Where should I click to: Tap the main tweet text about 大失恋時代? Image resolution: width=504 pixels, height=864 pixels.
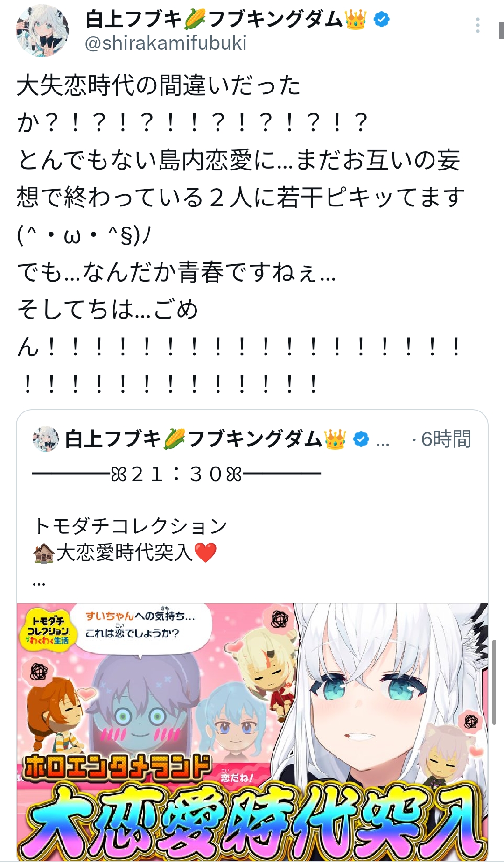tap(240, 234)
